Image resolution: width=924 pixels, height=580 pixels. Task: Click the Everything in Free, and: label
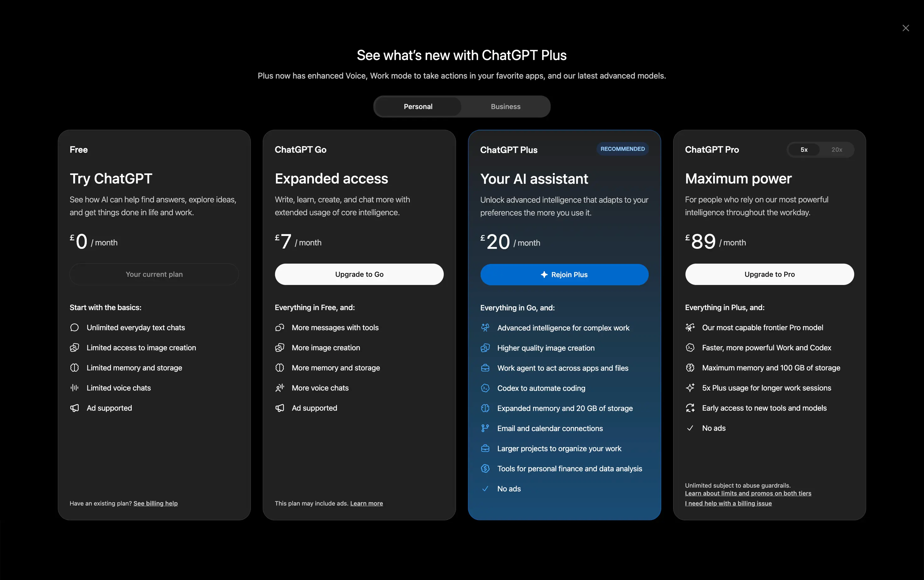[x=315, y=307]
